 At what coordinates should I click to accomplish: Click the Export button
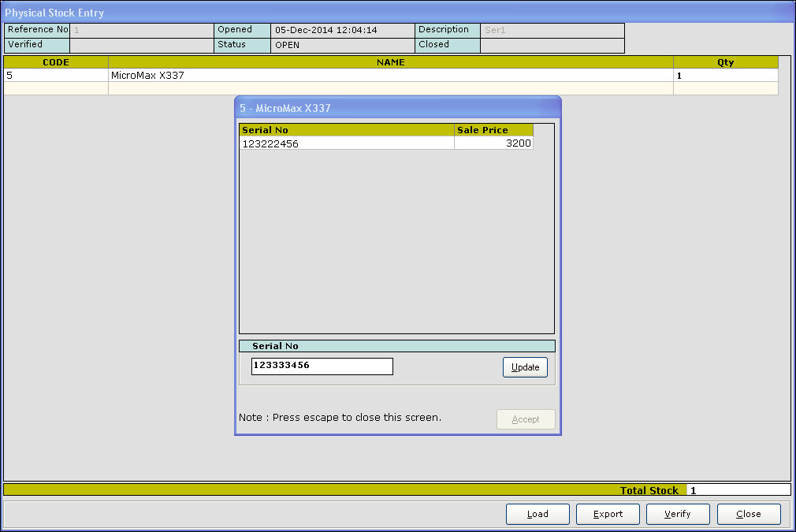pos(608,514)
